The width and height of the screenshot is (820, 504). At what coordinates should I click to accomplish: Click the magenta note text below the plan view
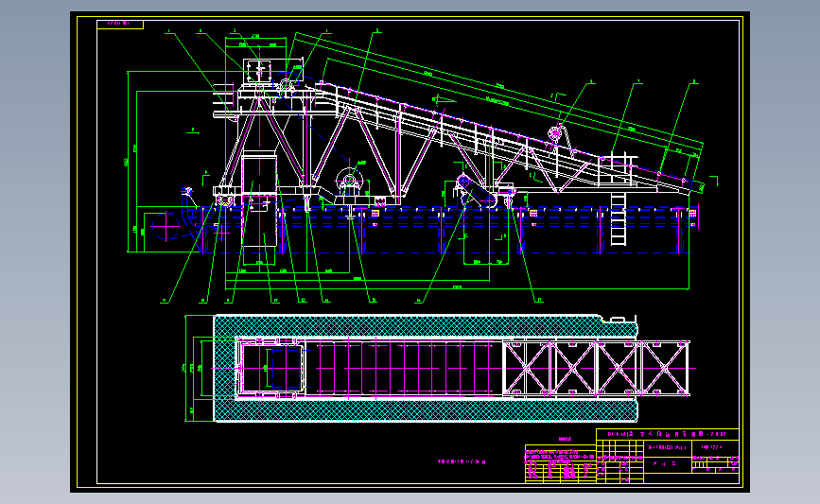(x=462, y=461)
